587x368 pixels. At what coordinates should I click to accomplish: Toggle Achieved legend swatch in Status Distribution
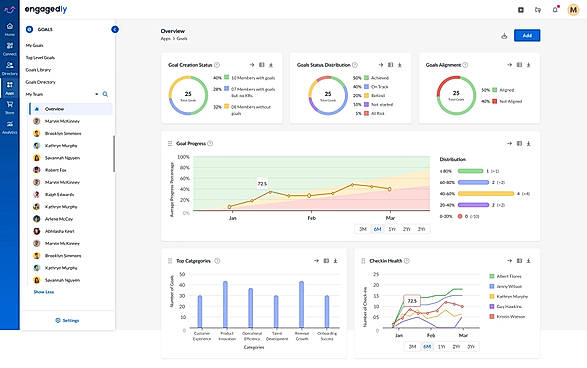tap(367, 78)
